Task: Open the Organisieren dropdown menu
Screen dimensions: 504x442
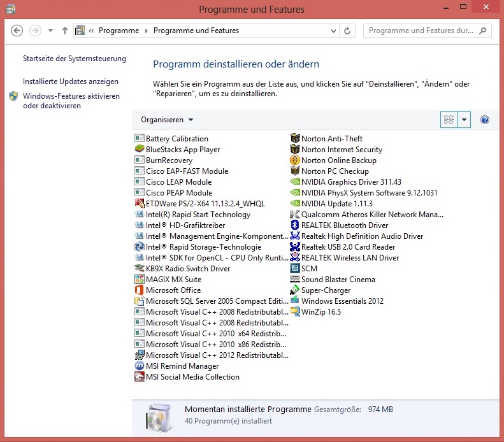Action: coord(167,120)
